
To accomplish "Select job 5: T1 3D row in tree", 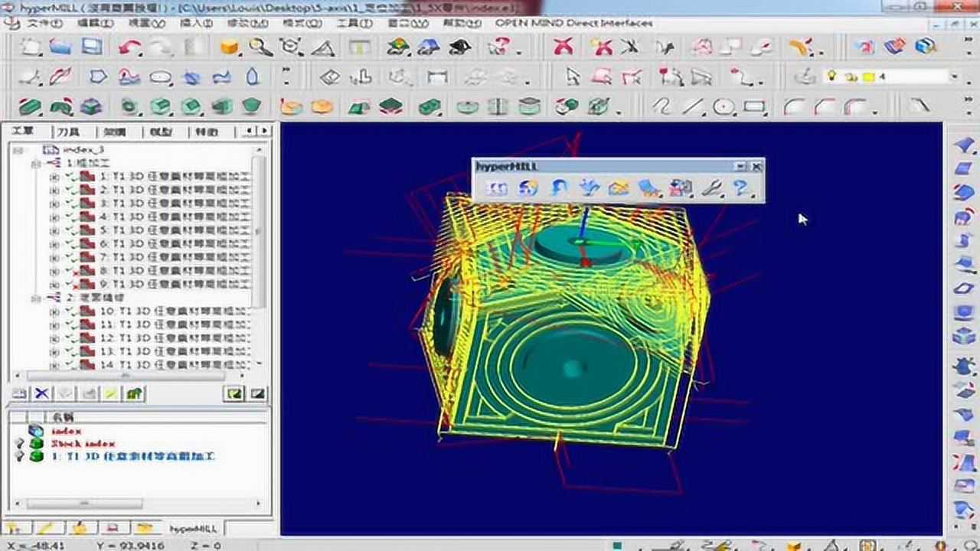I will (x=175, y=230).
